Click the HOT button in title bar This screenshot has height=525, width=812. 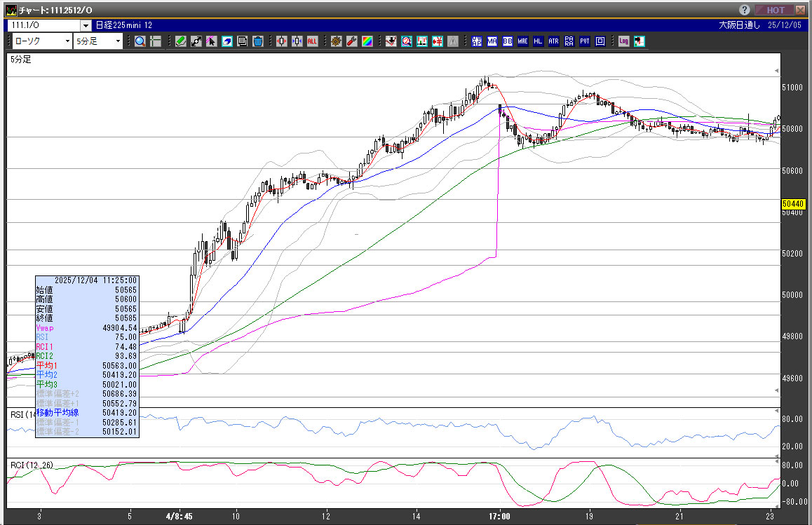(x=776, y=10)
